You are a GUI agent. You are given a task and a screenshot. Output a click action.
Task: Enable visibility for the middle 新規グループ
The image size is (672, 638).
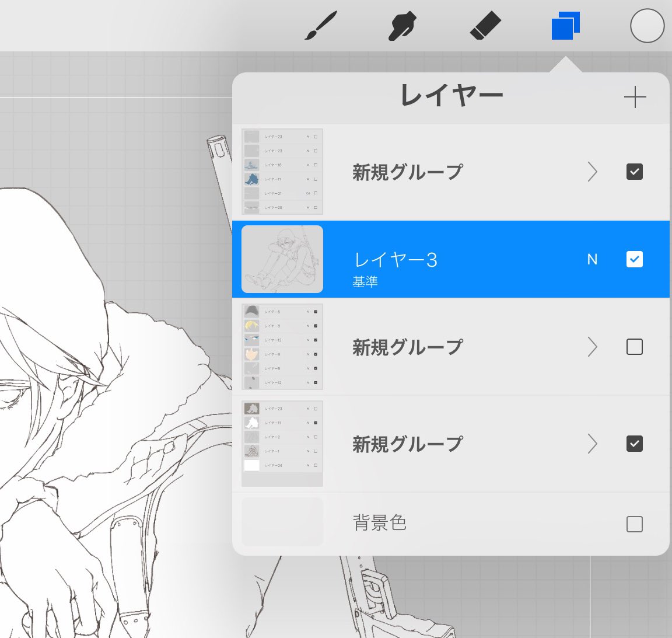click(634, 347)
